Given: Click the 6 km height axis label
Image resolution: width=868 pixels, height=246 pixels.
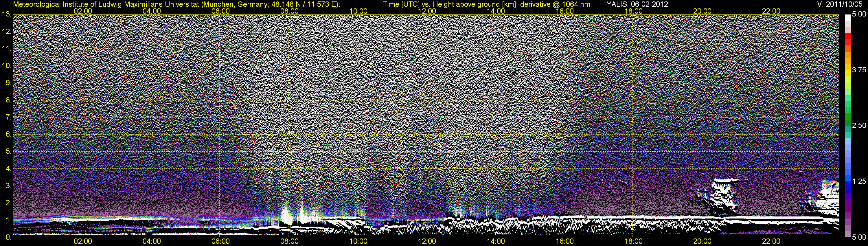Looking at the screenshot, I should click(x=8, y=135).
